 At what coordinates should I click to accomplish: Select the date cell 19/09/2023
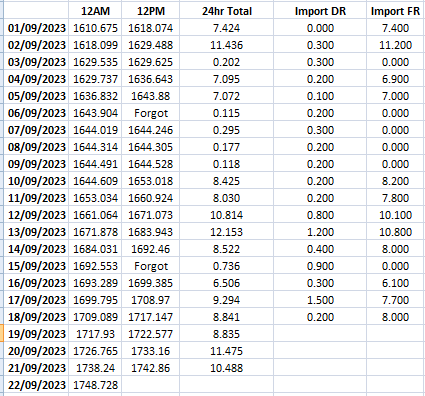pyautogui.click(x=36, y=334)
